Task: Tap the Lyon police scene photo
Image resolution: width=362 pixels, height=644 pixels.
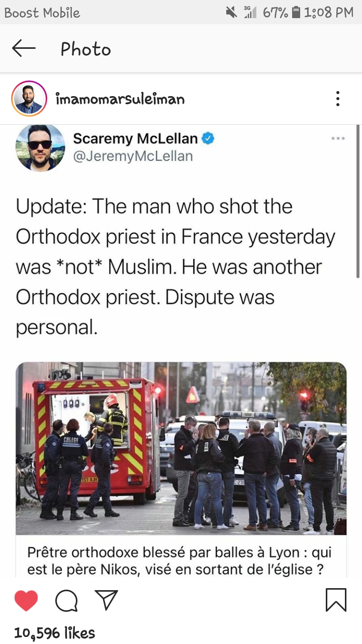Action: coord(181,448)
